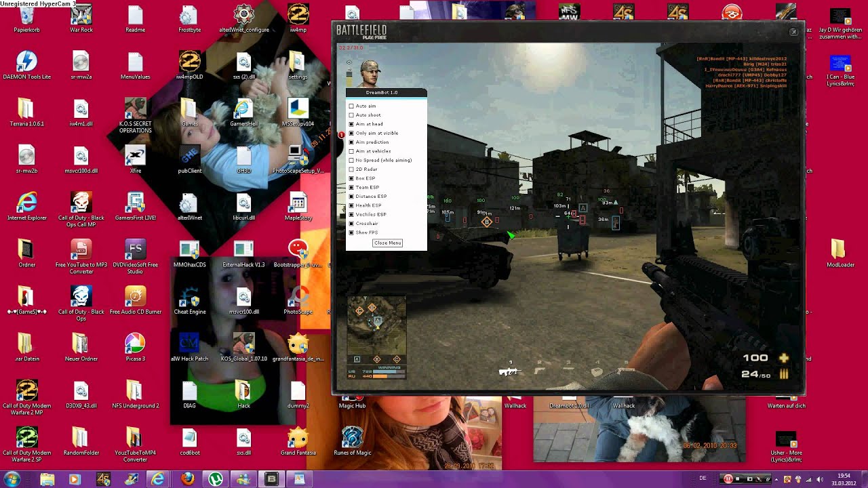868x488 pixels.
Task: Click the volume speaker tray icon
Action: click(819, 479)
